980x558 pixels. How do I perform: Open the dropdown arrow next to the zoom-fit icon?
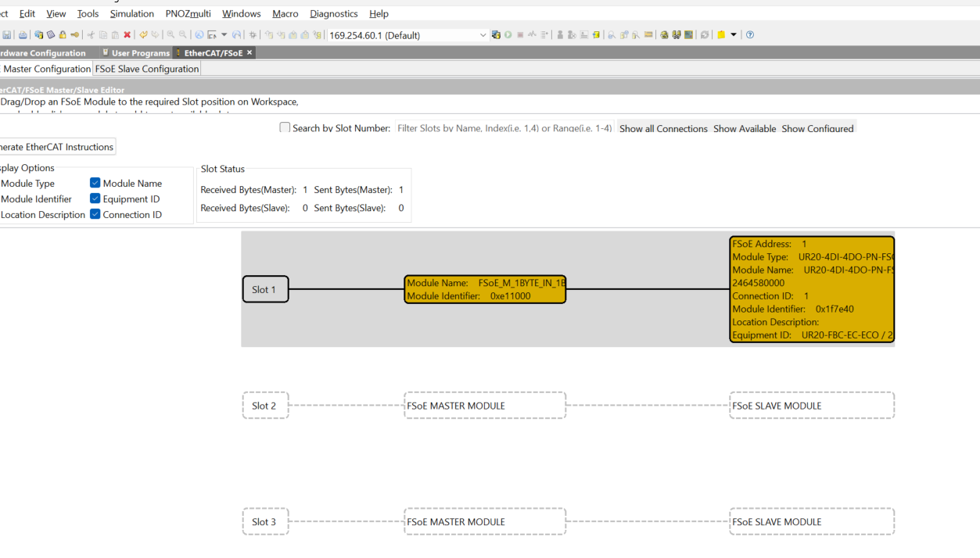point(224,34)
